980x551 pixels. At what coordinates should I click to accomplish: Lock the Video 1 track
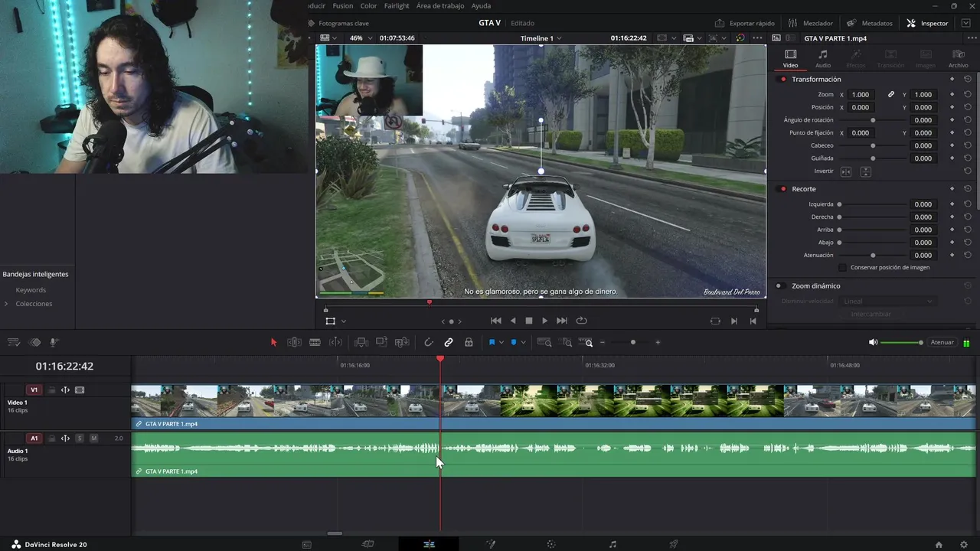point(52,390)
